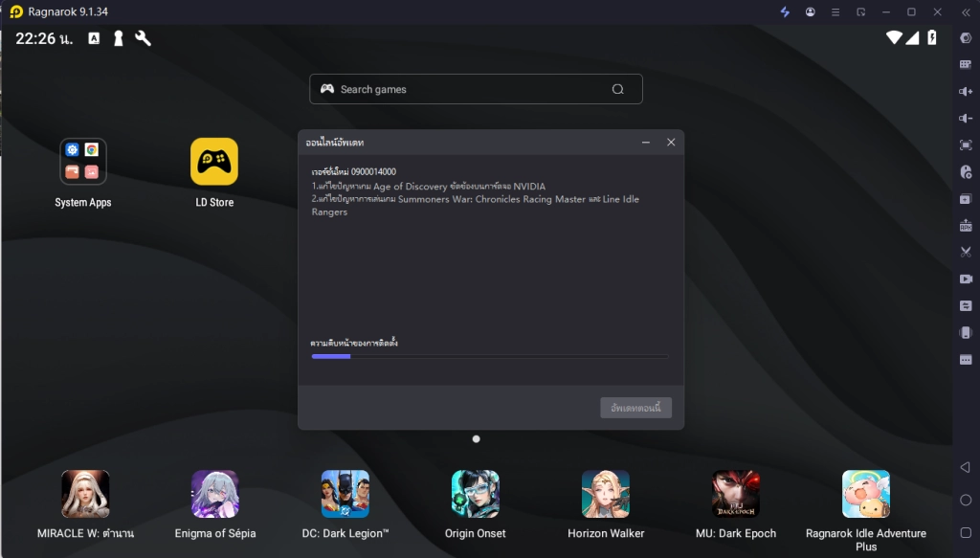
Task: Launch MU: Dark Epoch game
Action: pyautogui.click(x=736, y=494)
